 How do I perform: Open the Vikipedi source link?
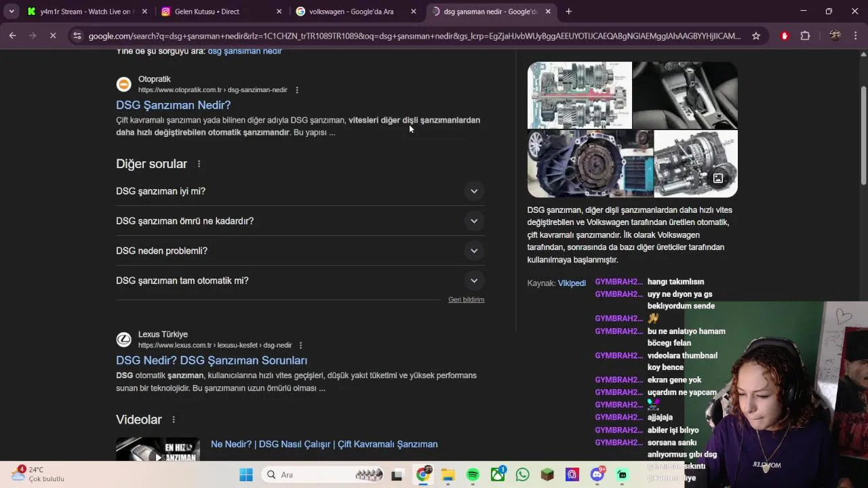pos(572,283)
